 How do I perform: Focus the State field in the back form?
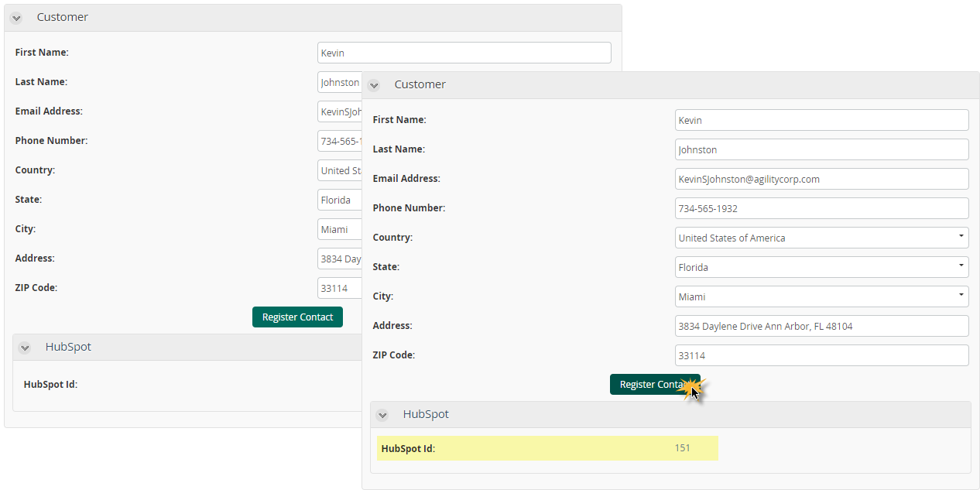point(340,200)
